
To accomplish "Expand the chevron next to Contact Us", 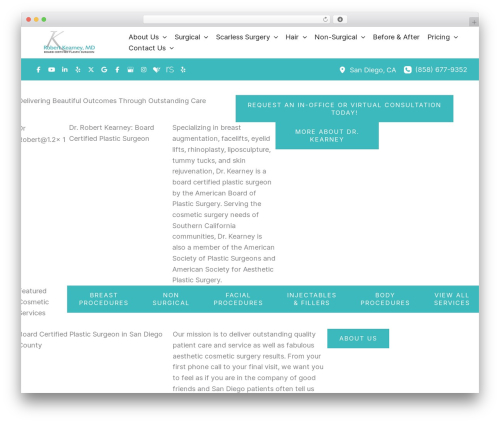I will (x=172, y=48).
